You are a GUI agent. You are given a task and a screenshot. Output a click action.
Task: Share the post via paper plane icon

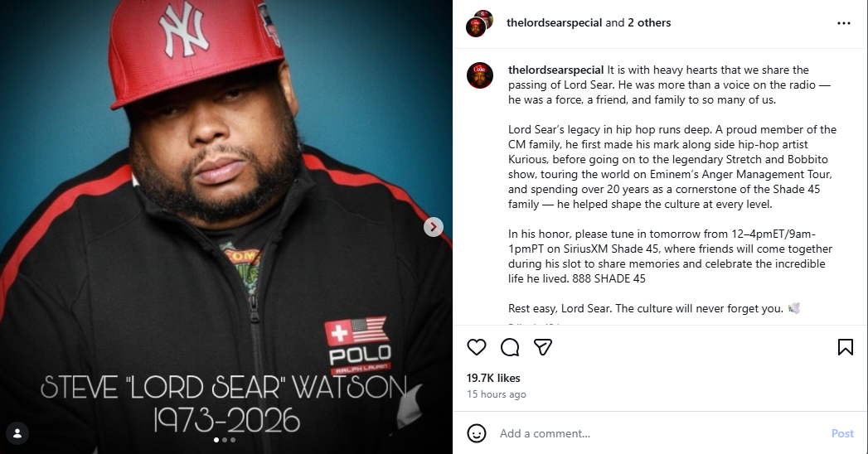[543, 347]
